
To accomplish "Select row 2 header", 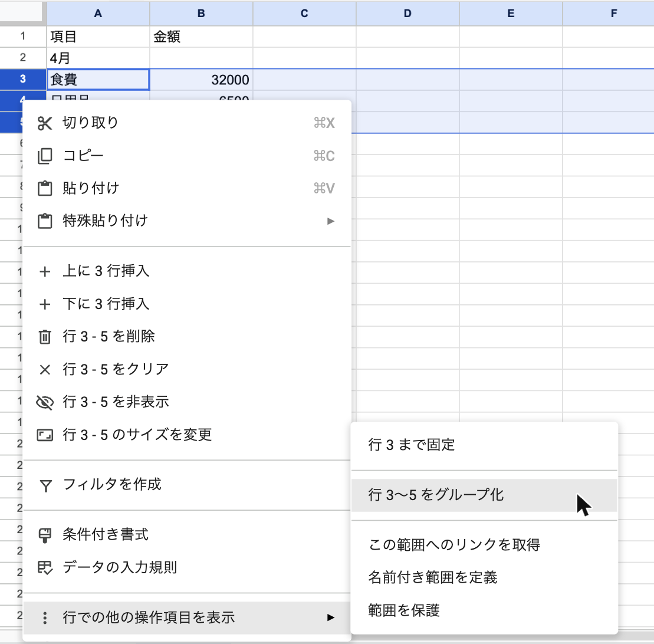I will click(23, 58).
